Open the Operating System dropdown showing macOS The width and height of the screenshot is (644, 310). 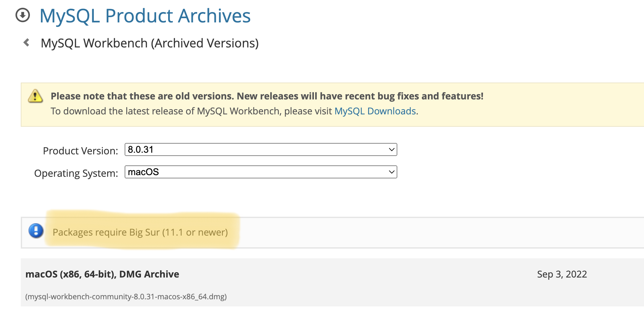point(261,172)
